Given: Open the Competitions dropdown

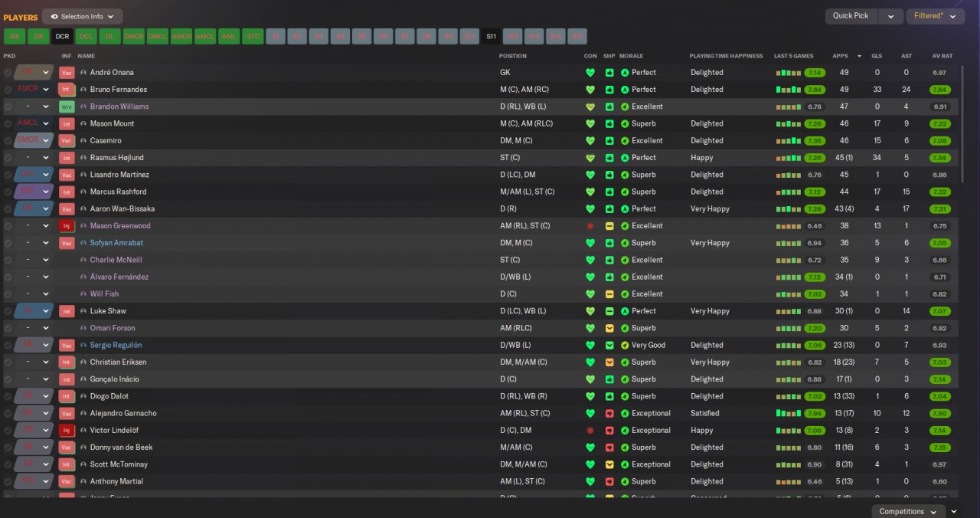Looking at the screenshot, I should (907, 511).
